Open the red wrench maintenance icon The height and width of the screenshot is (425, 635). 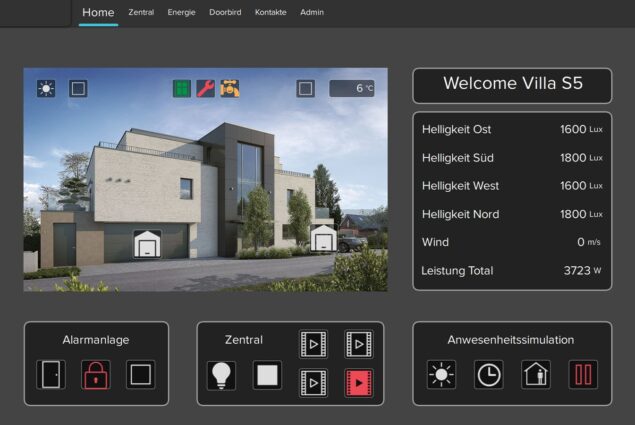point(206,88)
